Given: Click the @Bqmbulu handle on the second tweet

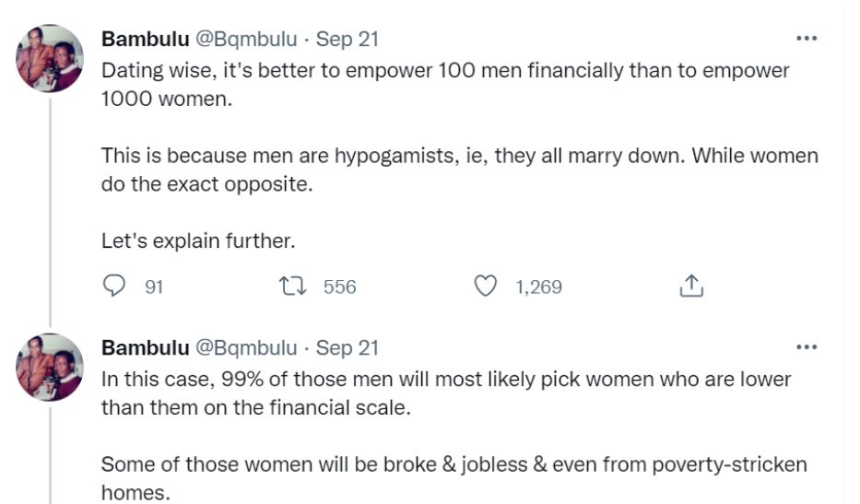Looking at the screenshot, I should click(x=246, y=347).
